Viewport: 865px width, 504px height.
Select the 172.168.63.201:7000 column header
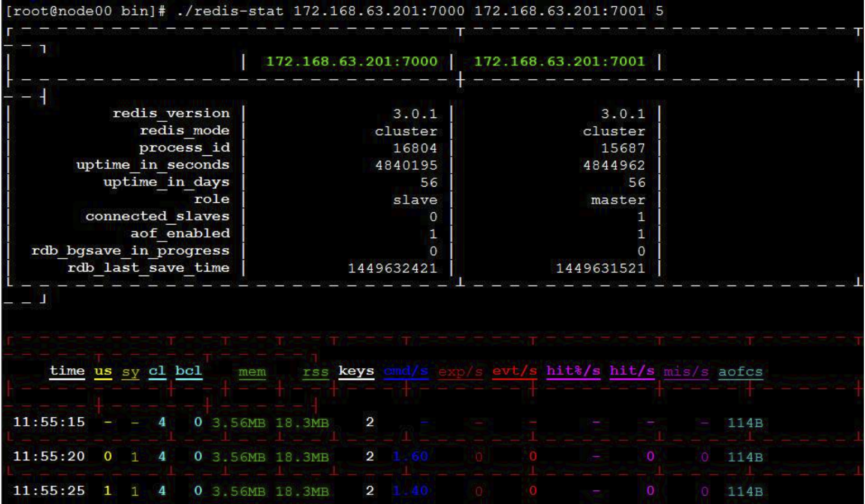tap(351, 61)
